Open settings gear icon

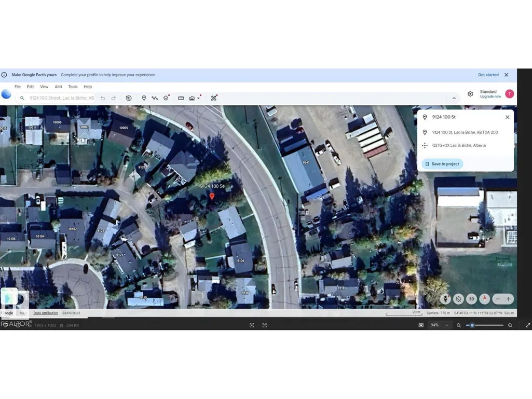(x=470, y=94)
